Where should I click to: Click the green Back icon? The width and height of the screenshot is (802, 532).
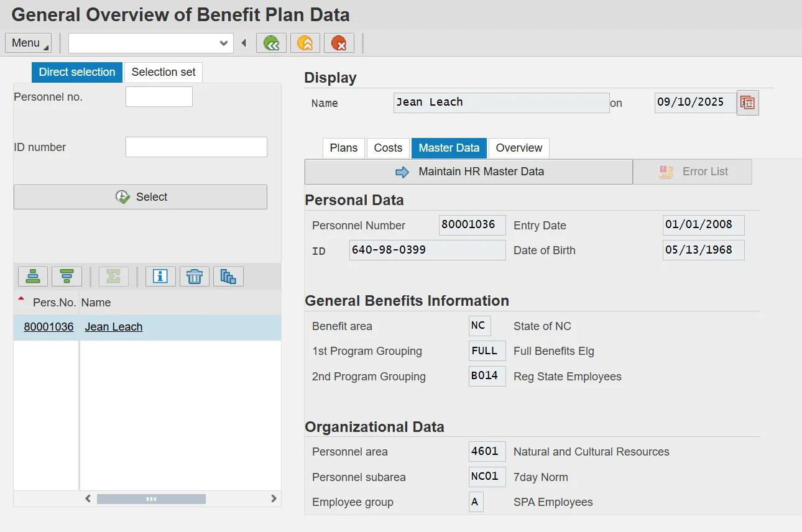pyautogui.click(x=271, y=43)
